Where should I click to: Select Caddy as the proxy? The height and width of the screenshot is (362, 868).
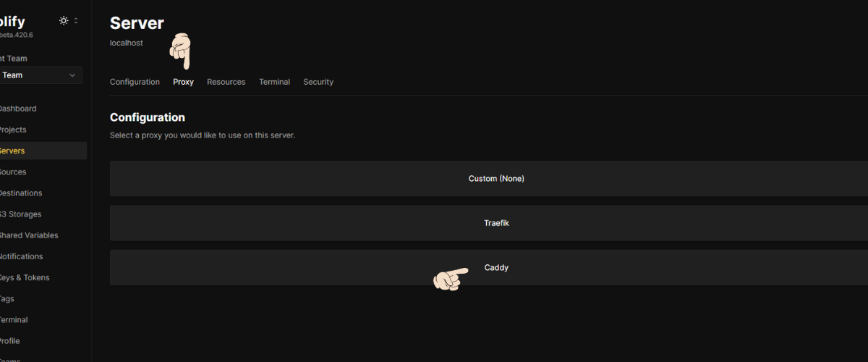489,268
